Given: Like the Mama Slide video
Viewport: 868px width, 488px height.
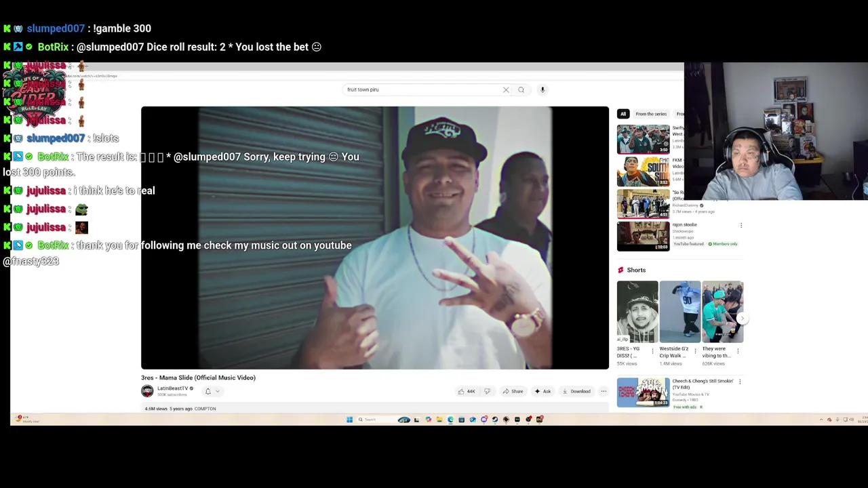Looking at the screenshot, I should (467, 391).
